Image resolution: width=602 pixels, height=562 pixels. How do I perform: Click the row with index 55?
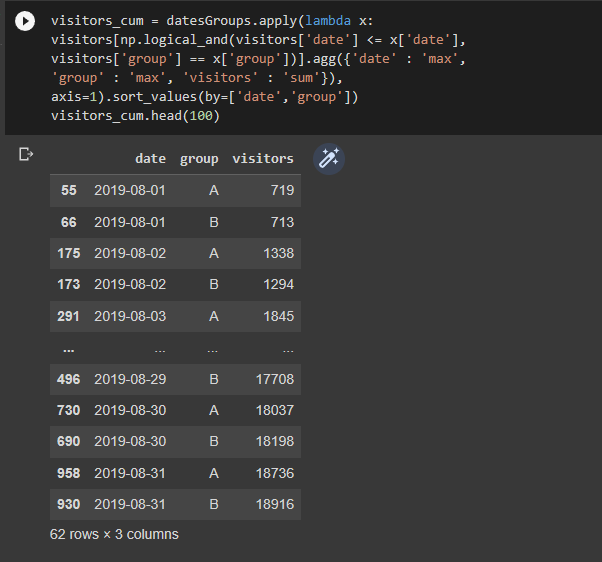click(175, 190)
